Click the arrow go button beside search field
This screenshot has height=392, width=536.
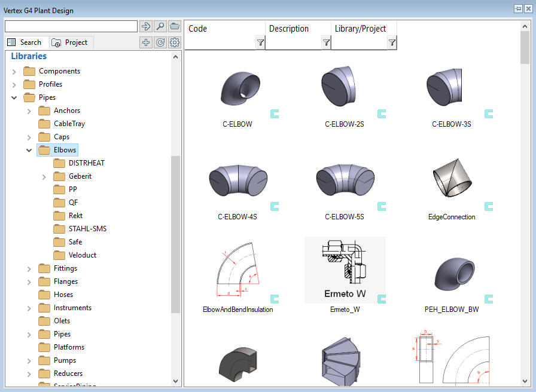(x=145, y=26)
